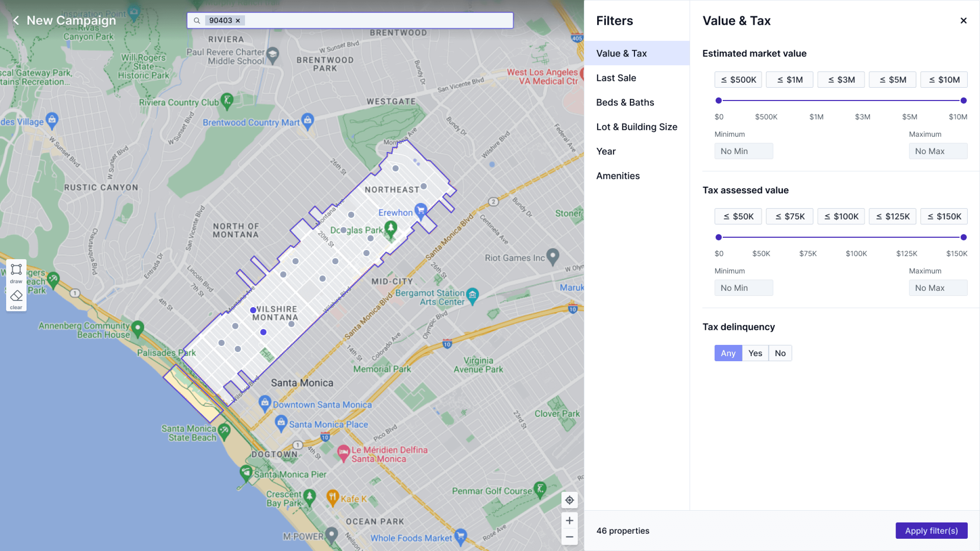Screen dimensions: 980x551
Task: Go back from New Campaign
Action: tap(16, 20)
